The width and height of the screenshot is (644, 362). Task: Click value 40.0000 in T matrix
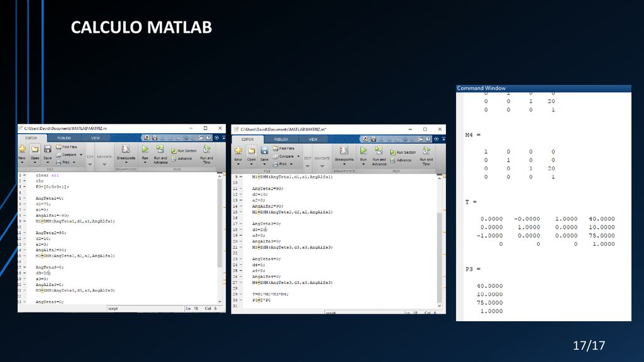[x=602, y=219]
